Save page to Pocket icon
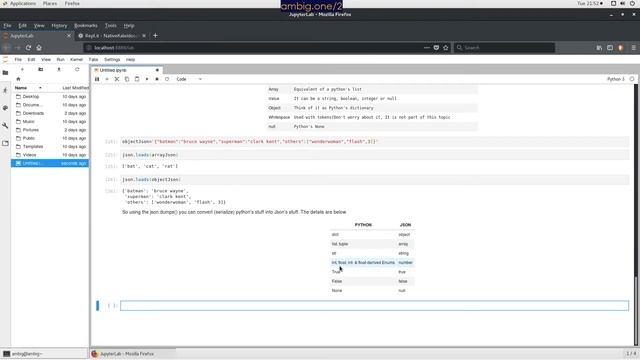640x360 pixels. click(436, 48)
